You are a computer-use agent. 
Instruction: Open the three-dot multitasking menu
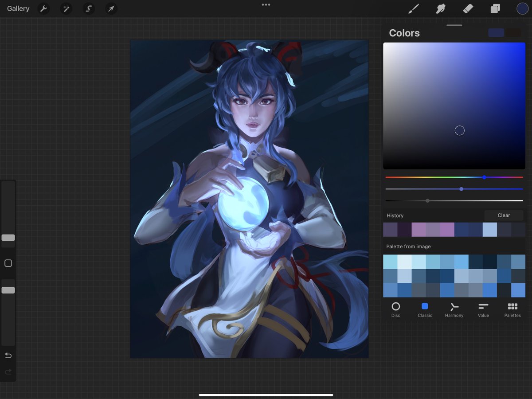click(266, 5)
